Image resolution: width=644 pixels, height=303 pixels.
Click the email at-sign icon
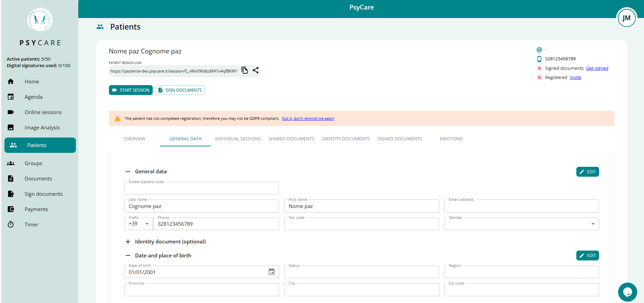(x=539, y=50)
